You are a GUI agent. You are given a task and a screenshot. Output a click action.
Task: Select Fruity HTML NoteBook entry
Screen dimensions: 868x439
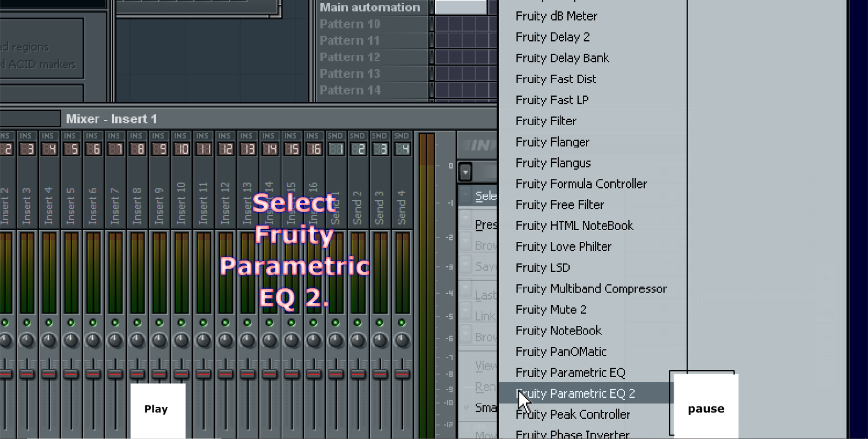[x=574, y=226]
